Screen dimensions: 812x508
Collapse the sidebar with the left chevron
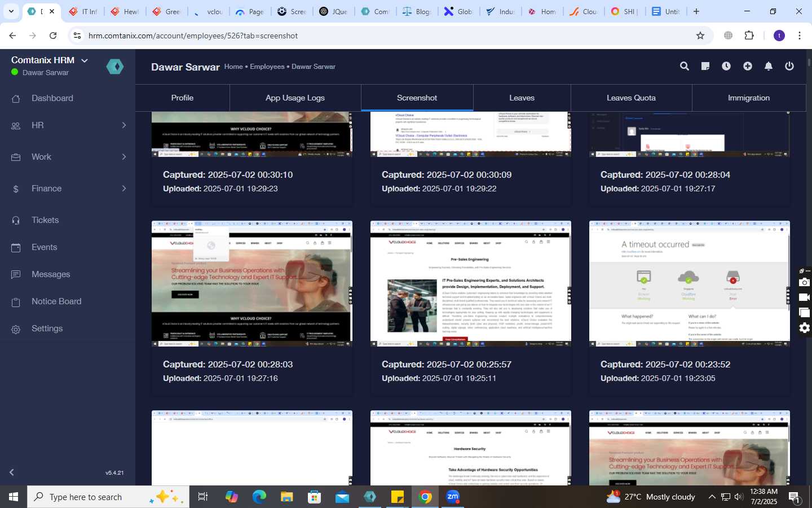coord(12,472)
